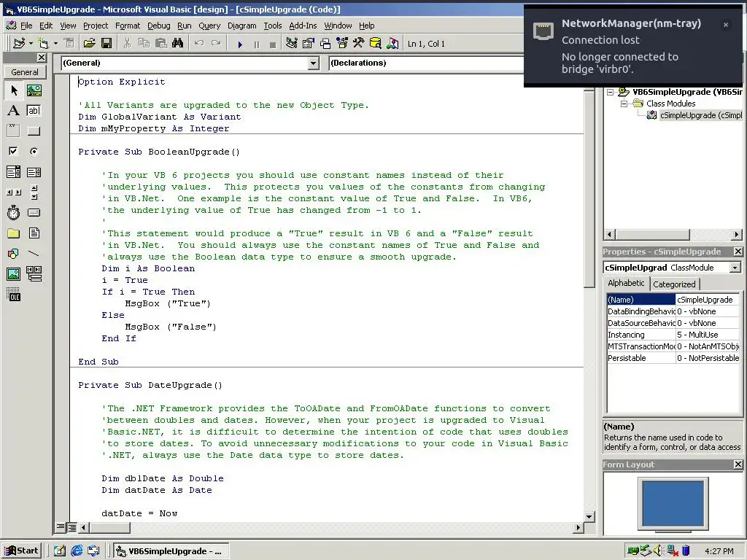The image size is (747, 560).
Task: Select the Image control in toolbox
Action: coord(14,274)
